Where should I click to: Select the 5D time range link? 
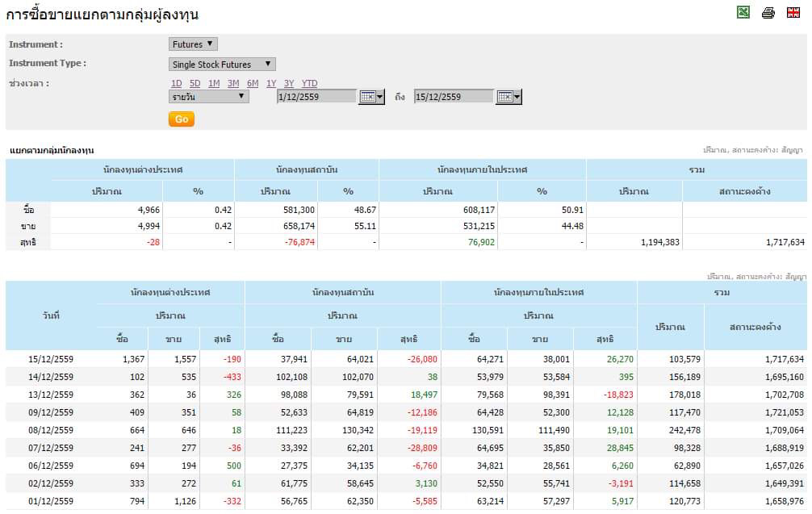(195, 83)
